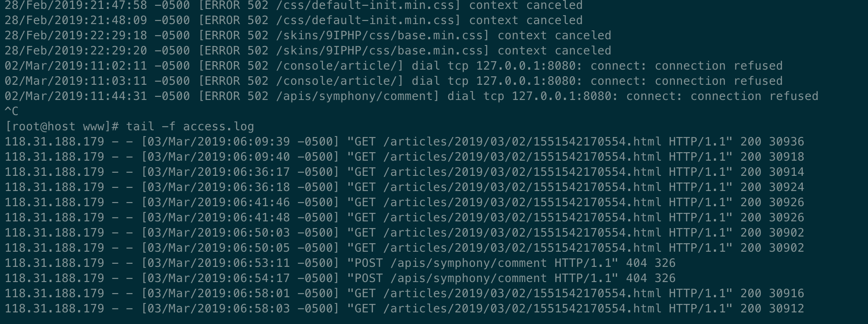Screen dimensions: 868x324
Task: Click the [root@host www]# shell prompt
Action: (62, 127)
